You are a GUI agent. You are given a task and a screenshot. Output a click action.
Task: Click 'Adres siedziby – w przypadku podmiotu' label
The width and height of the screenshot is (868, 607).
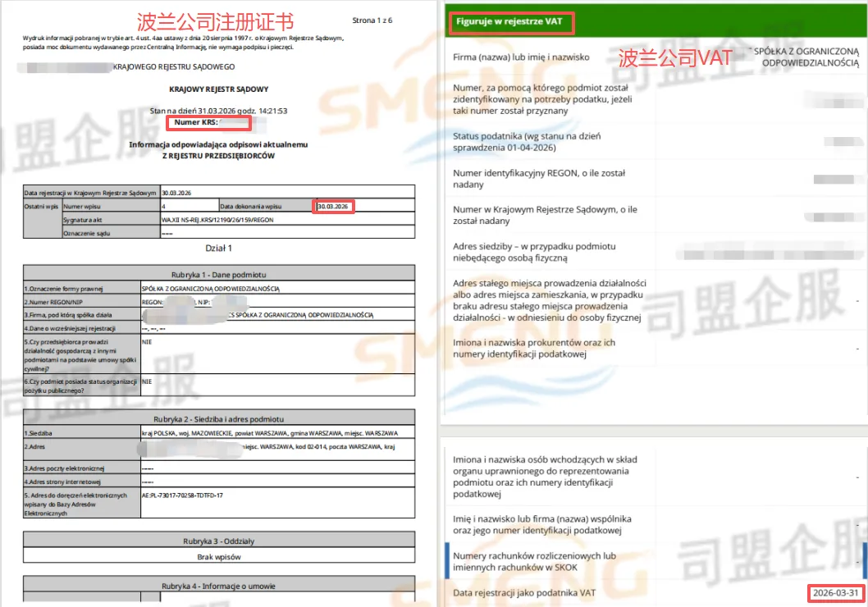click(534, 252)
